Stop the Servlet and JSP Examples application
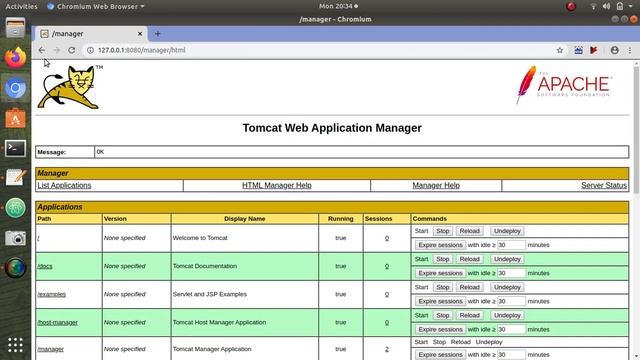This screenshot has height=360, width=640. coord(442,287)
